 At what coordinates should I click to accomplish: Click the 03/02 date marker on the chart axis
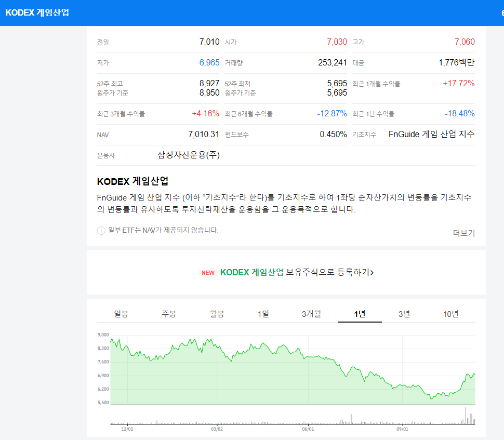(217, 429)
